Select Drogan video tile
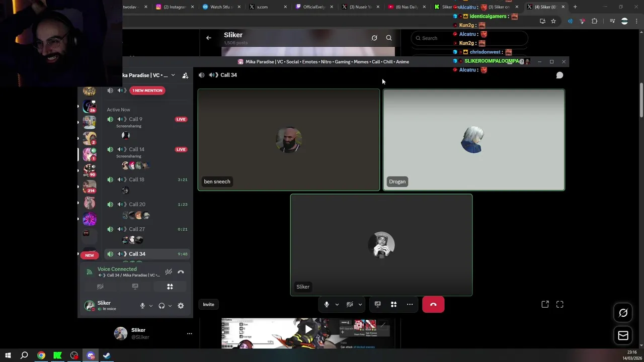Image resolution: width=644 pixels, height=362 pixels. coord(474,140)
